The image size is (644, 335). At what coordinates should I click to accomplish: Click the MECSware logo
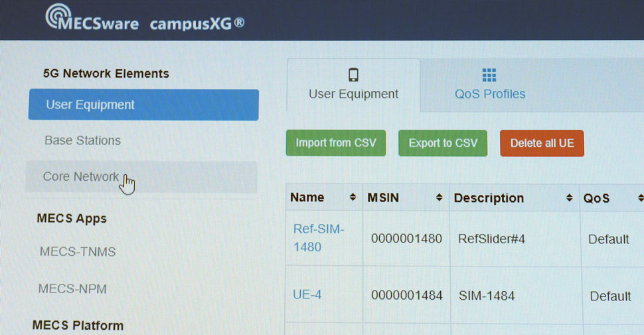pos(92,18)
